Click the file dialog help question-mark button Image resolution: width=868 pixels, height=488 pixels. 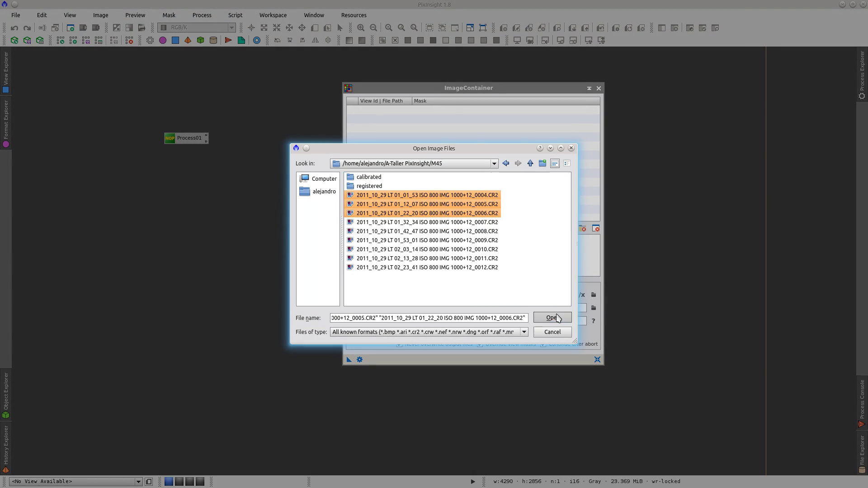point(540,148)
